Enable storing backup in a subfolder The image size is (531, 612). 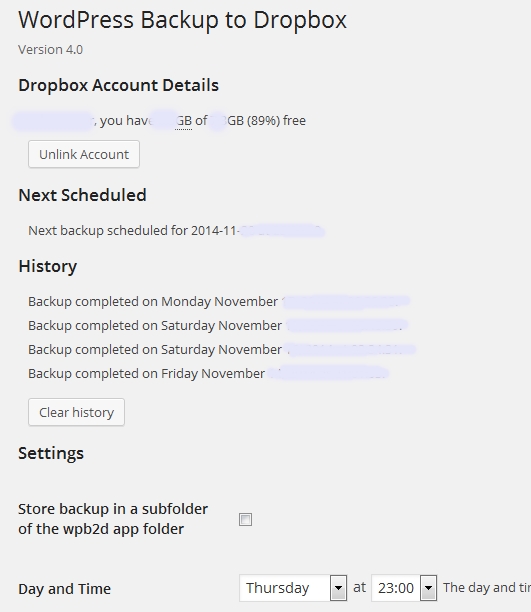point(245,519)
